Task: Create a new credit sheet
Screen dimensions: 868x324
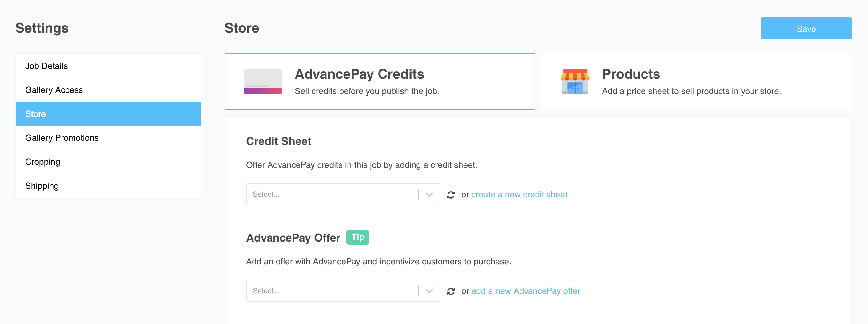Action: pyautogui.click(x=519, y=194)
